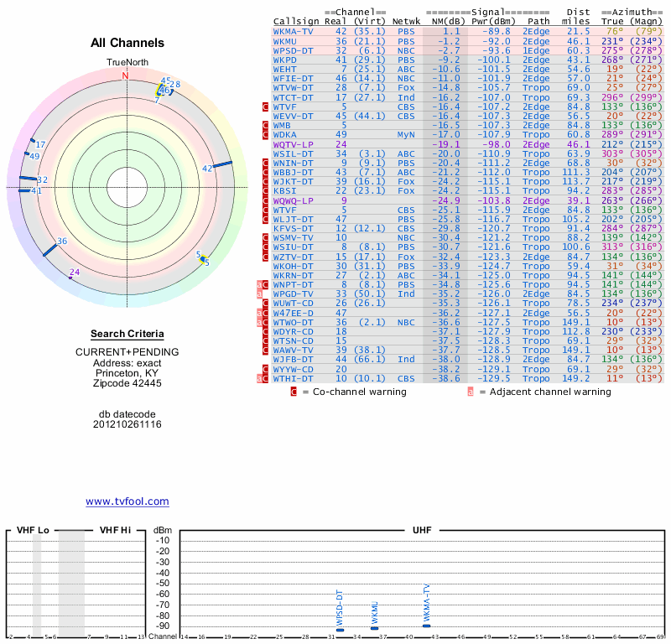Visit the www.tvfool.com link

pyautogui.click(x=127, y=501)
